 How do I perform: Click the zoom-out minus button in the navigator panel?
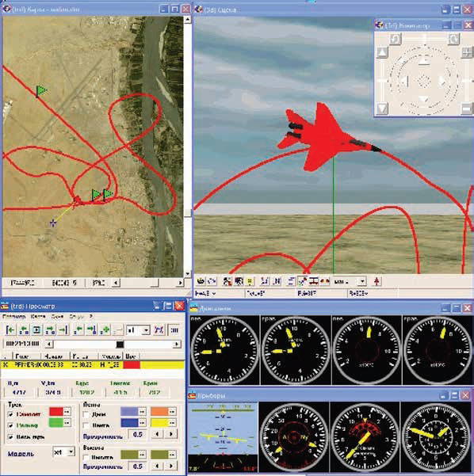point(467,108)
